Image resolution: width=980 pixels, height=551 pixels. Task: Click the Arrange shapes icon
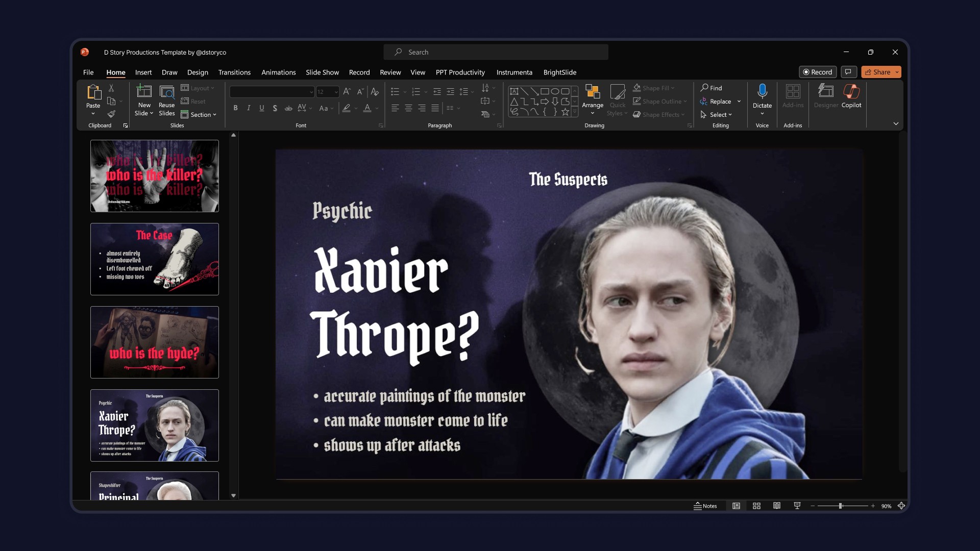tap(592, 92)
